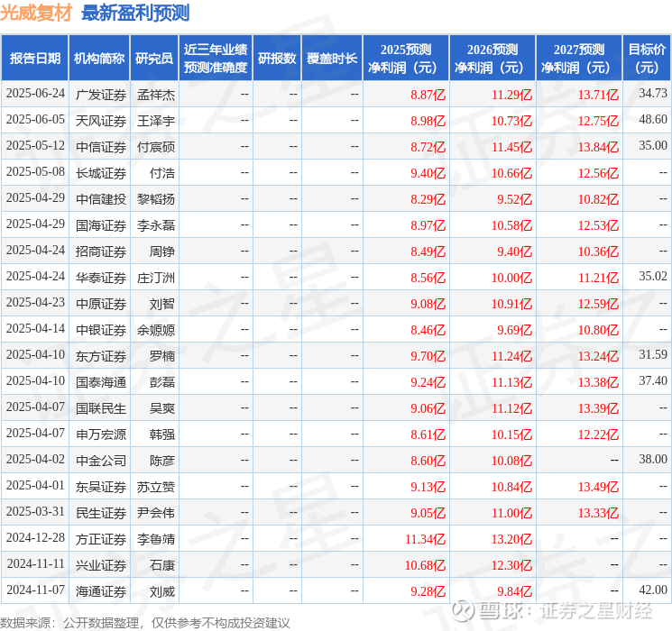
Task: Click the 机构简称 column header
Action: [99, 59]
